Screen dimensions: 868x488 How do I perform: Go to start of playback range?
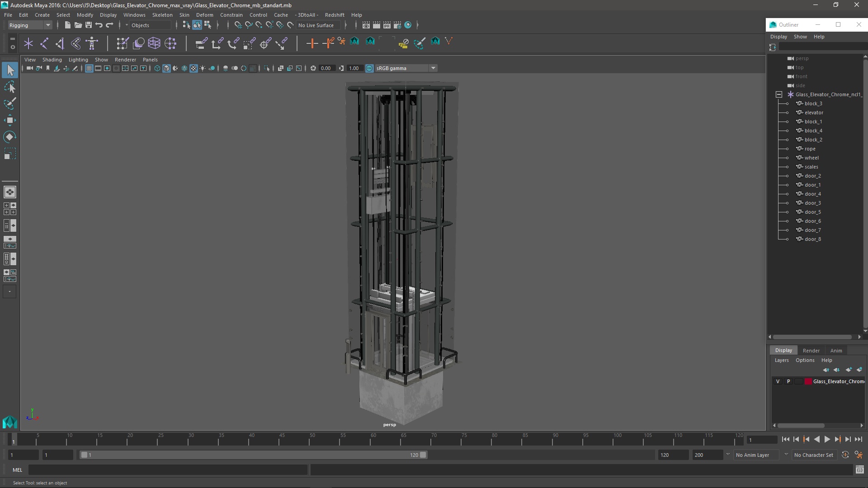785,439
